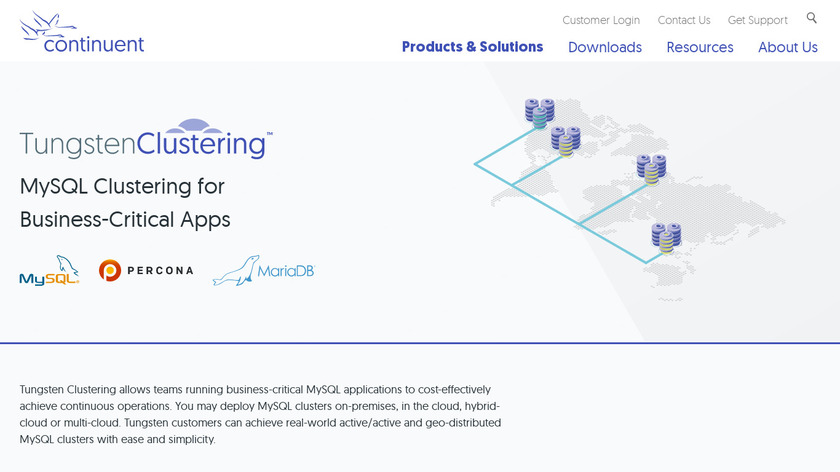Click the Tungsten Clustering description paragraph
Screen dimensions: 840x472
click(260, 414)
